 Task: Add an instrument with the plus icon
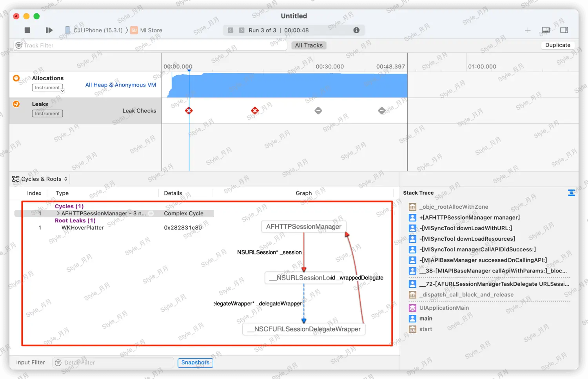pyautogui.click(x=528, y=31)
